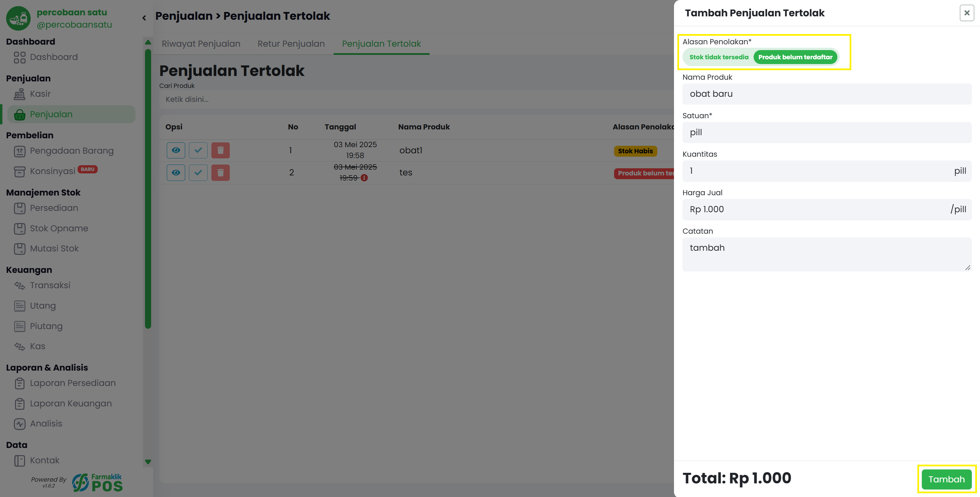Switch to the Retur Penjualan tab
This screenshot has height=497, width=980.
tap(291, 44)
